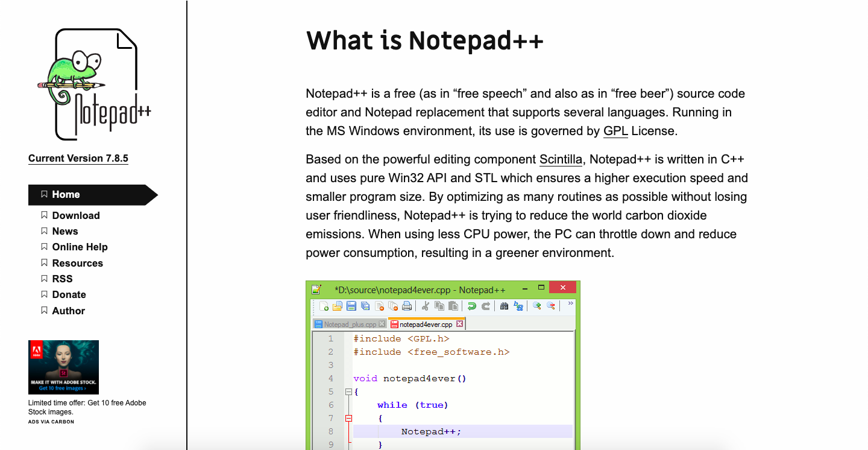Image resolution: width=868 pixels, height=450 pixels.
Task: Collapse the red fold marker at line 7
Action: click(x=348, y=418)
